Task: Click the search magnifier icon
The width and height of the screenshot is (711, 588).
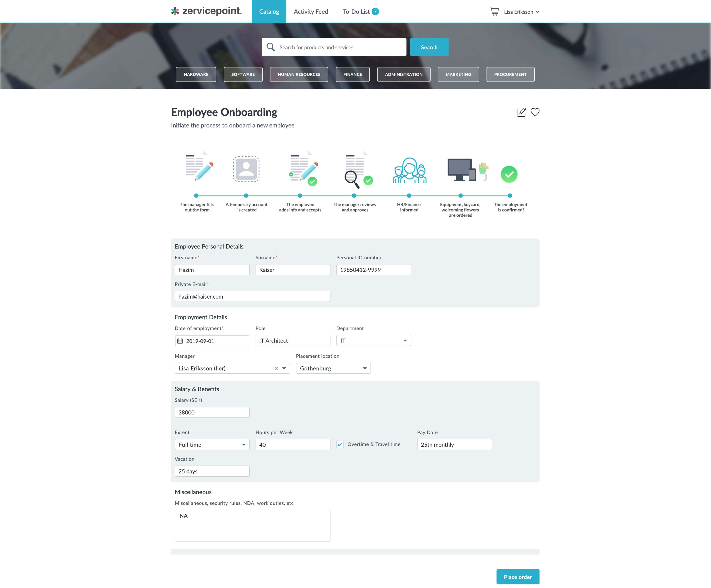Action: coord(271,47)
